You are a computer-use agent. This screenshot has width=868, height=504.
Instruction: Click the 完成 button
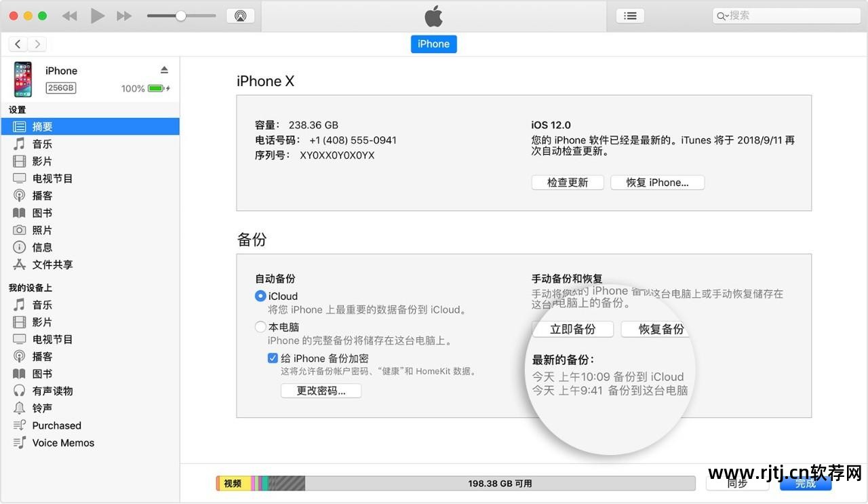click(806, 483)
